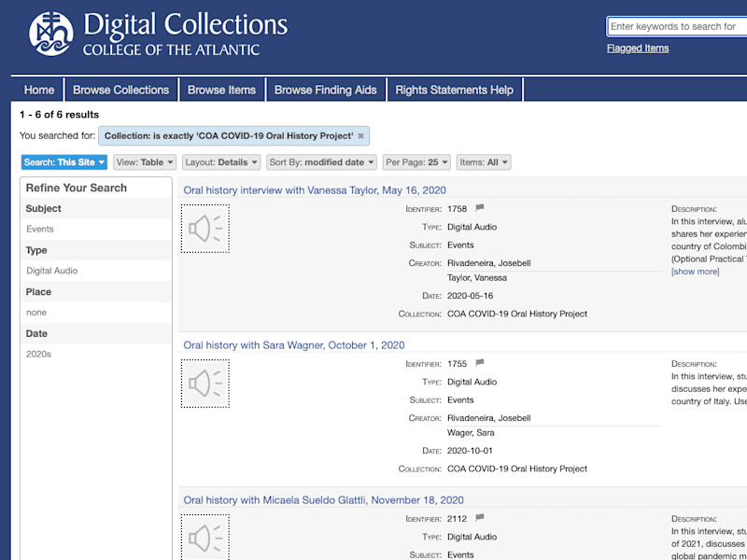Image resolution: width=747 pixels, height=560 pixels.
Task: Select the none place facet
Action: [x=36, y=313]
